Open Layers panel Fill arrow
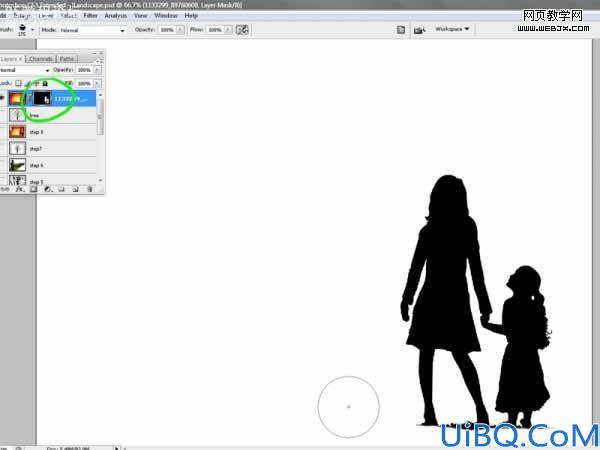Screen dimensions: 600x450 [97, 83]
